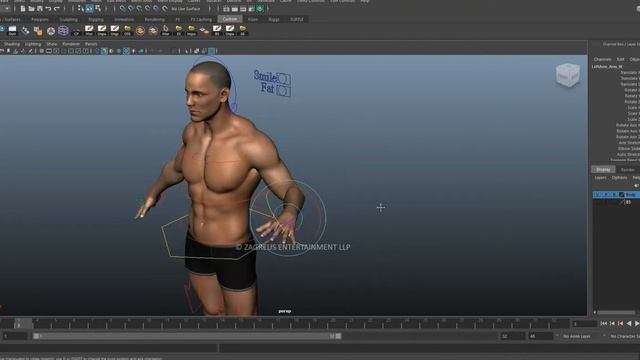This screenshot has width=640, height=360.
Task: Open the Options menu in layer editor
Action: coord(619,178)
